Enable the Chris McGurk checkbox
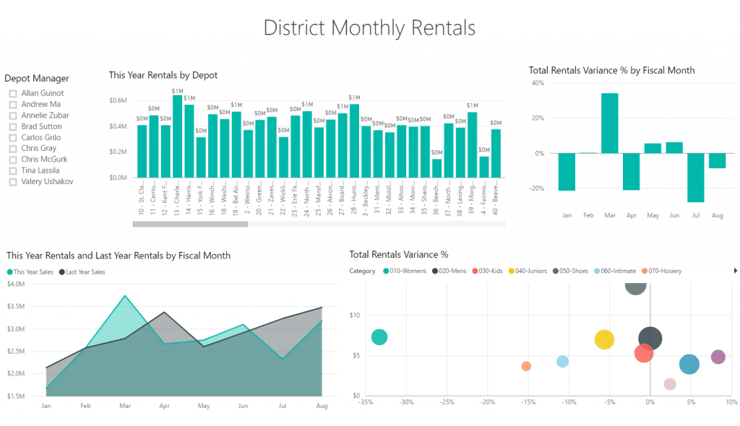The width and height of the screenshot is (740, 426). coord(13,160)
